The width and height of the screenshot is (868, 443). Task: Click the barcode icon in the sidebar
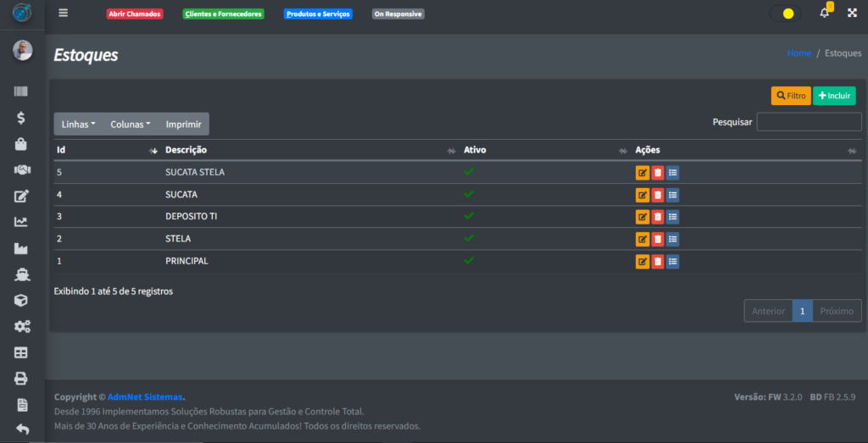tap(21, 91)
